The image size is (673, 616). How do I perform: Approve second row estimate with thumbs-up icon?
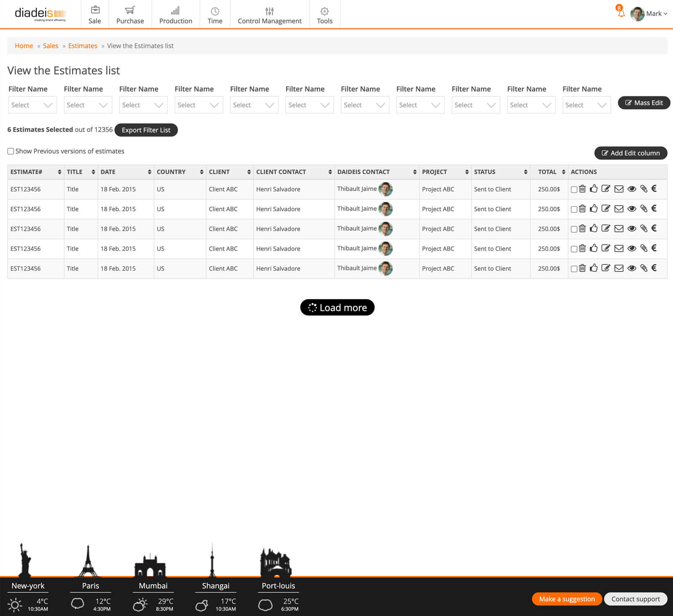point(594,209)
